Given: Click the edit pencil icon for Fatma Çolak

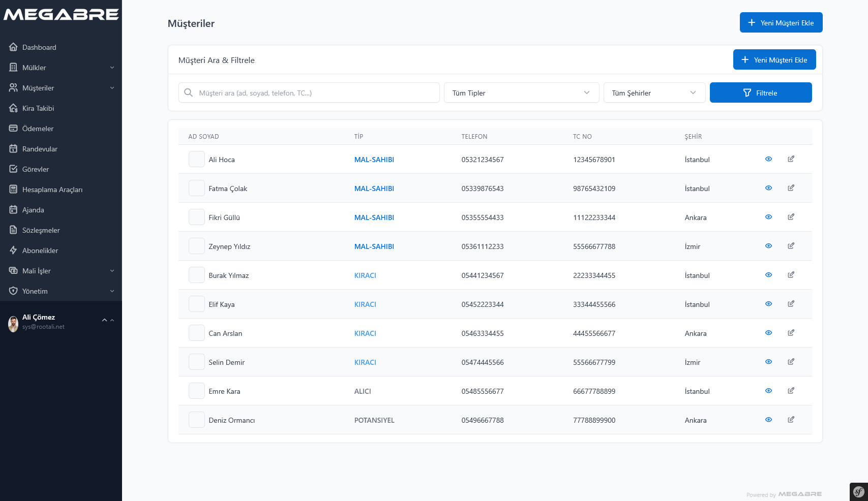Looking at the screenshot, I should (x=791, y=188).
